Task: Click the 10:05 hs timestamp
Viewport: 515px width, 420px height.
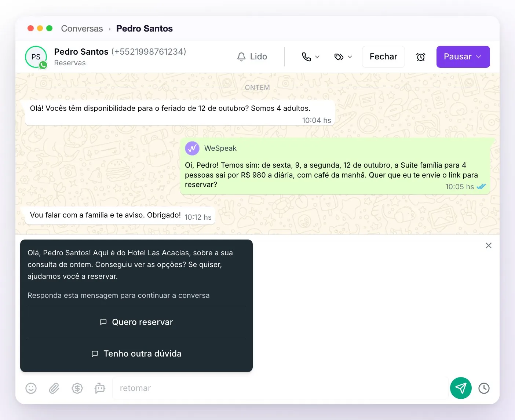Action: tap(460, 187)
